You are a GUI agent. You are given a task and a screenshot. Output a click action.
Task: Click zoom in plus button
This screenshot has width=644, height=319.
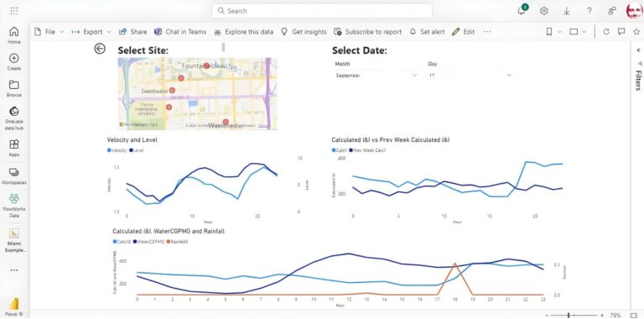coord(602,316)
